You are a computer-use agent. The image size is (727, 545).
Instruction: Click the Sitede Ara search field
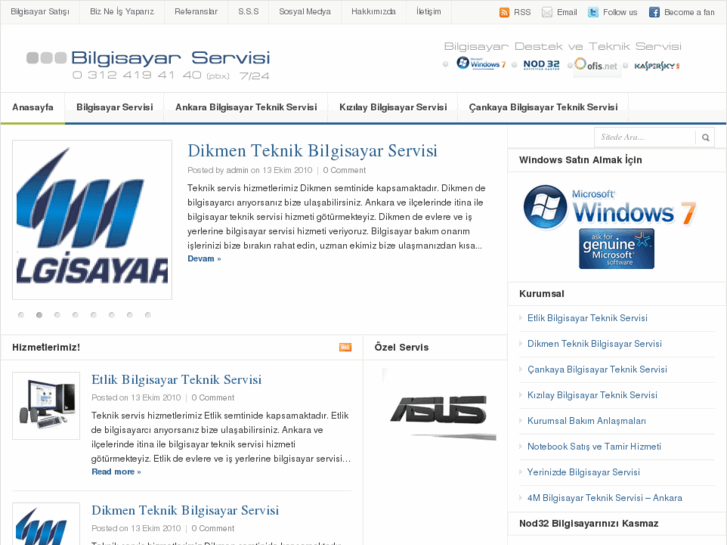tap(644, 137)
